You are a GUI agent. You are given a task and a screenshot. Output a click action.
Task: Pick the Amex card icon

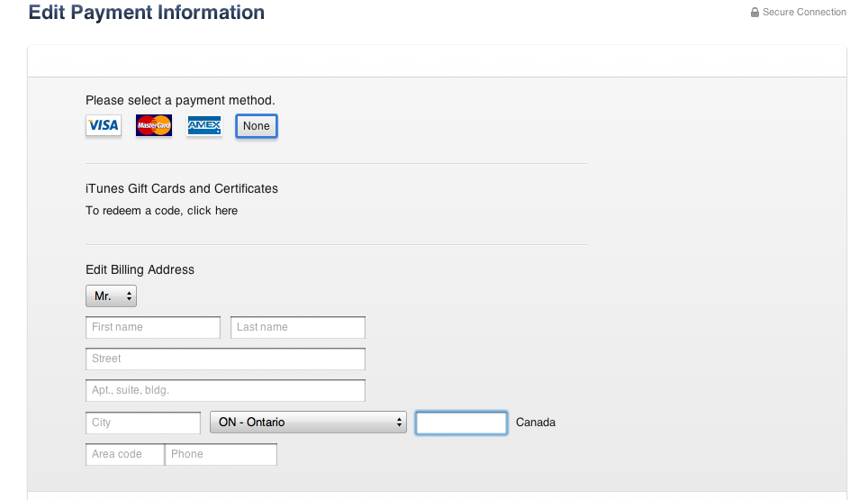(x=204, y=125)
